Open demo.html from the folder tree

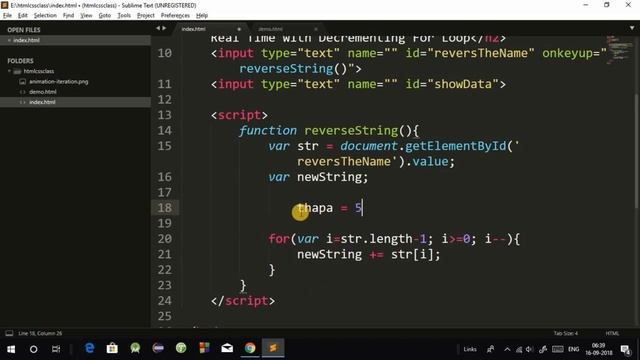[x=42, y=92]
